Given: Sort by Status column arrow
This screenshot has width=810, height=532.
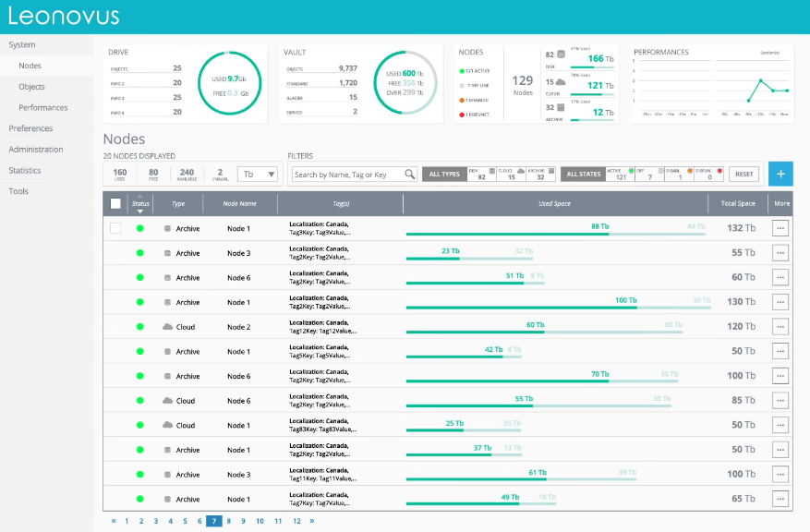Looking at the screenshot, I should (x=140, y=212).
